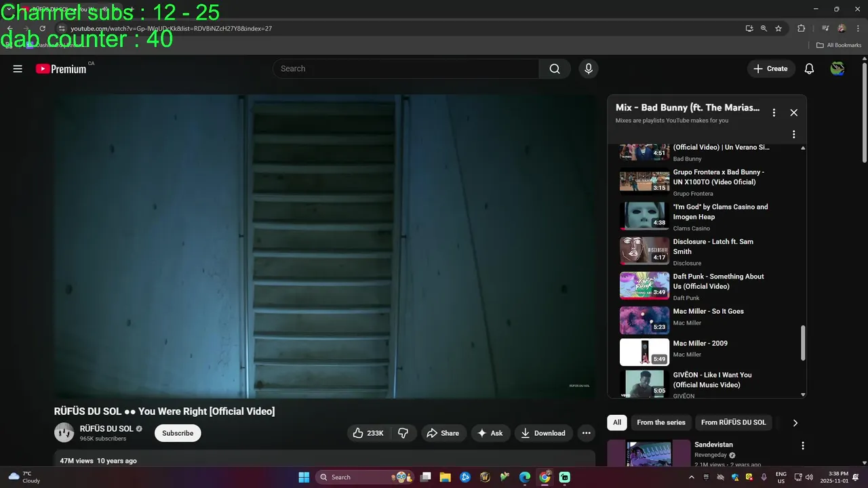Open volume control in system tray
Screen dimensions: 868x488
pyautogui.click(x=809, y=477)
